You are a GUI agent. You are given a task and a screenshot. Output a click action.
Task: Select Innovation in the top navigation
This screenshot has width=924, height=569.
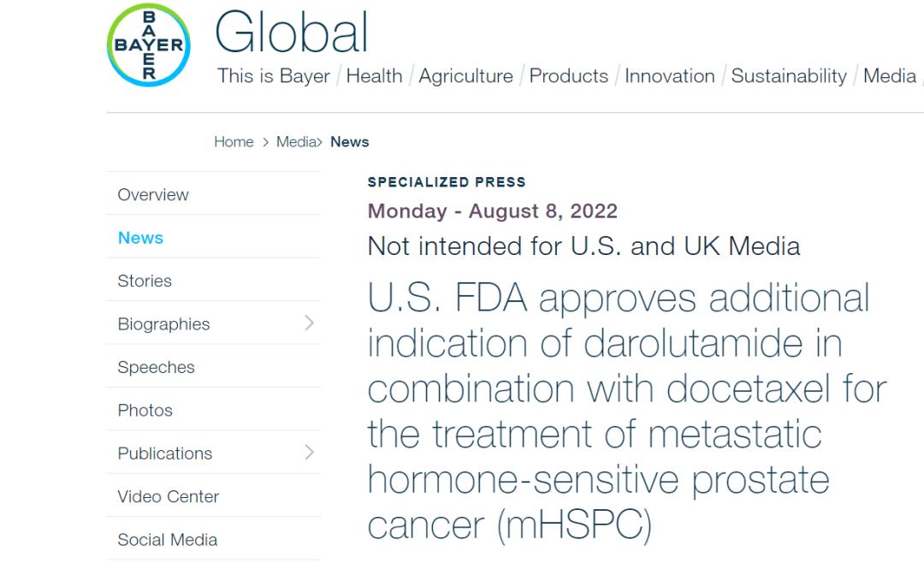(x=669, y=76)
